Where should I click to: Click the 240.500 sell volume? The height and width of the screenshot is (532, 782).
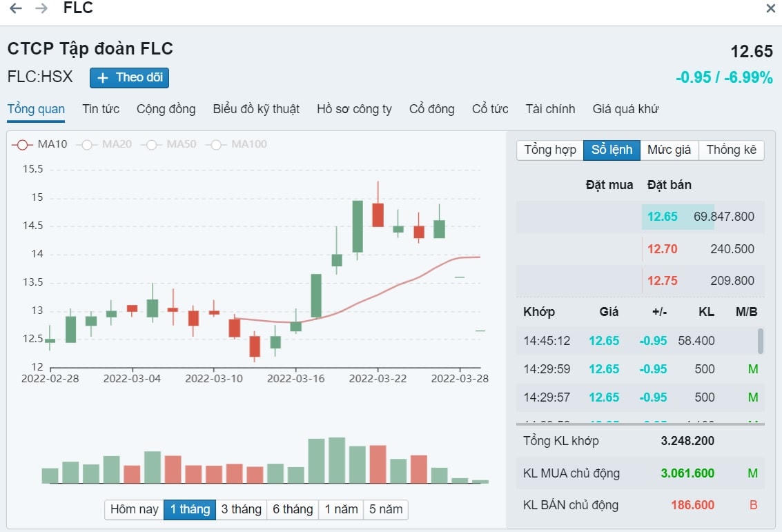[x=732, y=249]
